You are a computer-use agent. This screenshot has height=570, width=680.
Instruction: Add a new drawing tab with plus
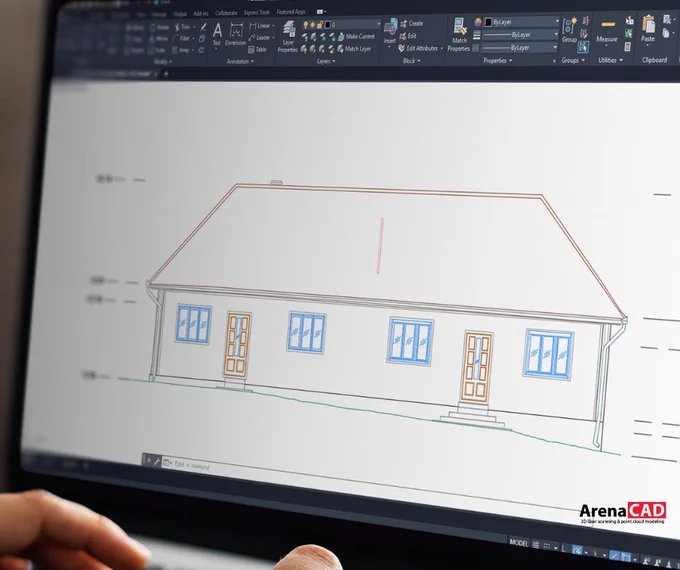pyautogui.click(x=166, y=74)
